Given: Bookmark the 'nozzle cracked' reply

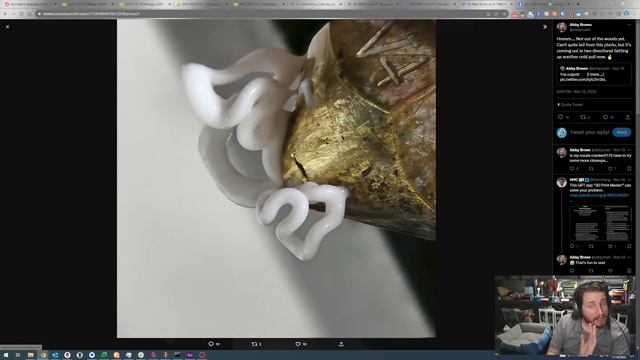Looking at the screenshot, I should 629,169.
